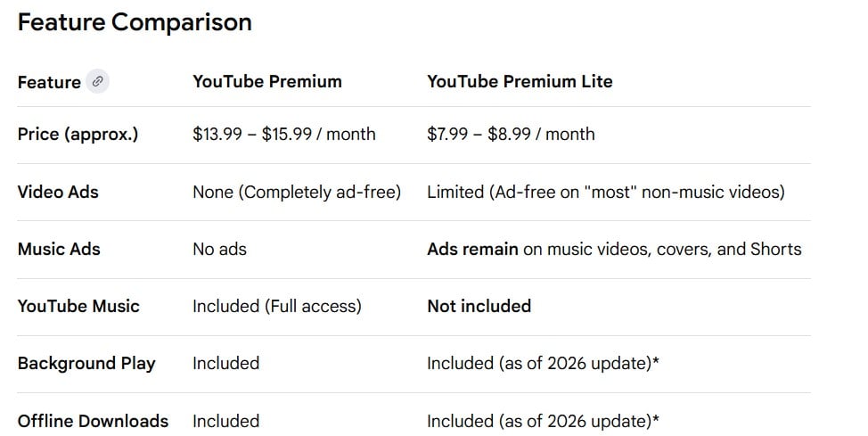Screen dimensions: 868x436
Task: Click the YouTube Premium column header
Action: tap(266, 81)
